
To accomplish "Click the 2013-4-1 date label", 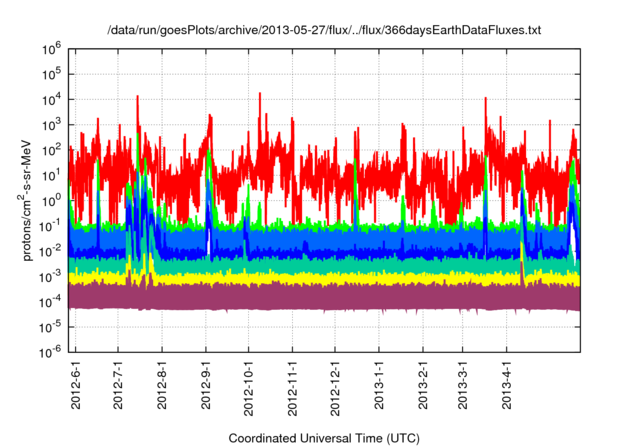I will click(x=507, y=384).
